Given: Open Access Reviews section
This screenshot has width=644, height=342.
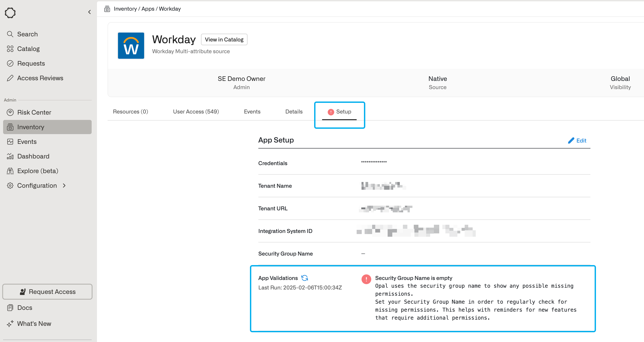Looking at the screenshot, I should [40, 78].
